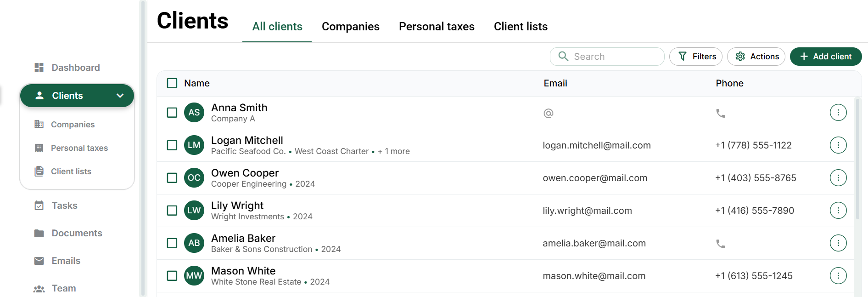
Task: Click Amelia Baker's phone icon
Action: coord(721,244)
